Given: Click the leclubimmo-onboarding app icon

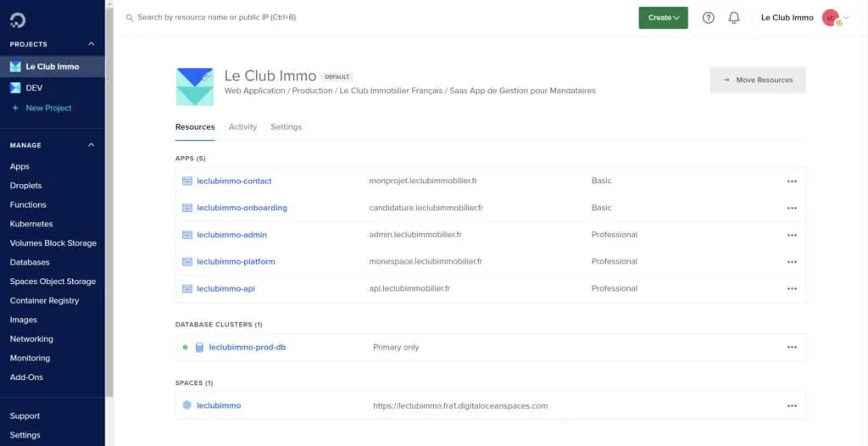Looking at the screenshot, I should click(187, 208).
